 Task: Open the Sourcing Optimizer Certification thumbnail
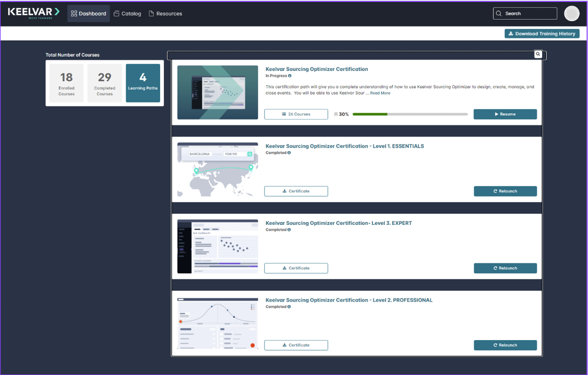click(x=218, y=93)
